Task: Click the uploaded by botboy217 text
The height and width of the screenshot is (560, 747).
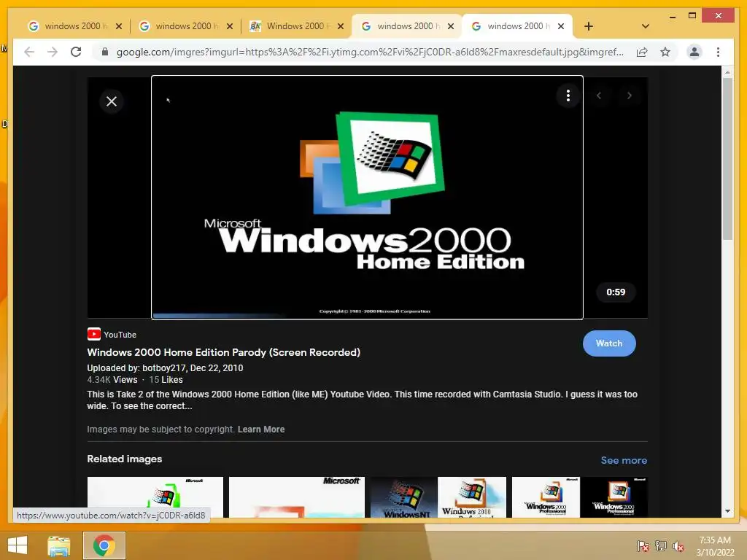Action: pos(165,368)
